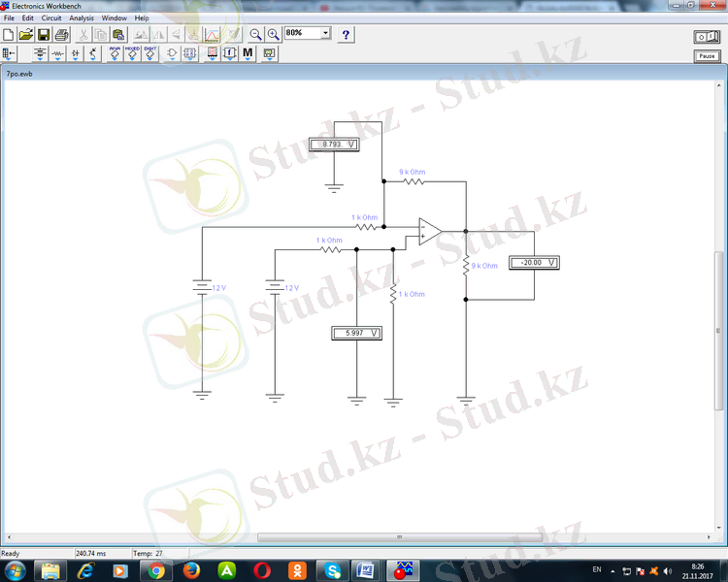This screenshot has width=728, height=582.
Task: Toggle the simulation power switch
Action: (x=707, y=37)
